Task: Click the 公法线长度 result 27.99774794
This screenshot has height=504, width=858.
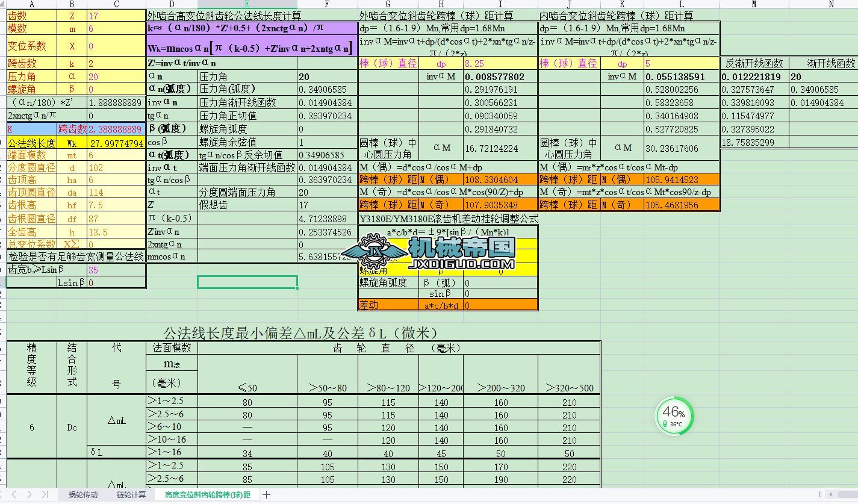Action: tap(116, 143)
